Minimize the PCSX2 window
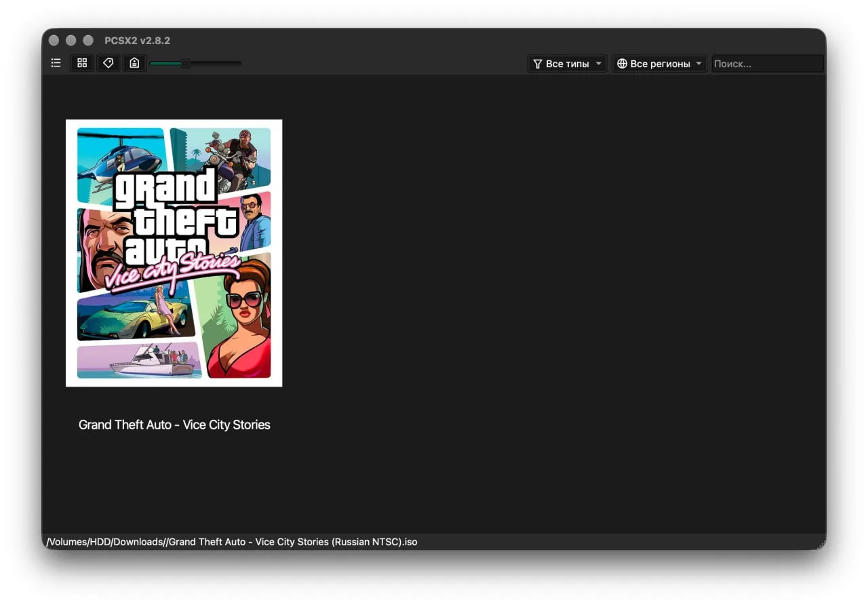 (x=71, y=41)
